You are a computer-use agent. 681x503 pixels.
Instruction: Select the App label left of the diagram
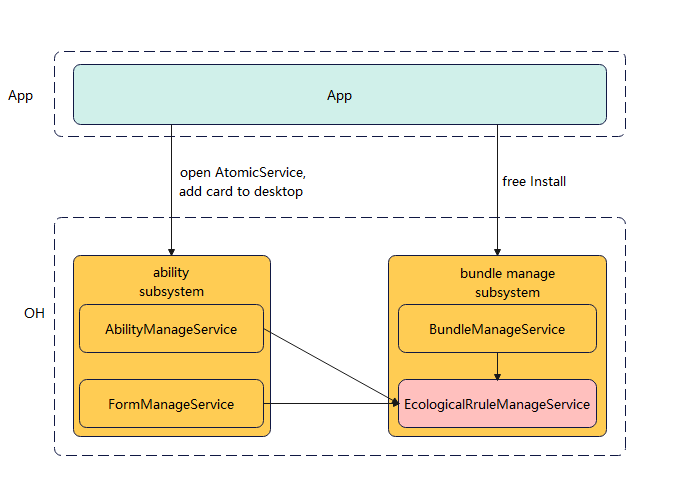point(20,96)
